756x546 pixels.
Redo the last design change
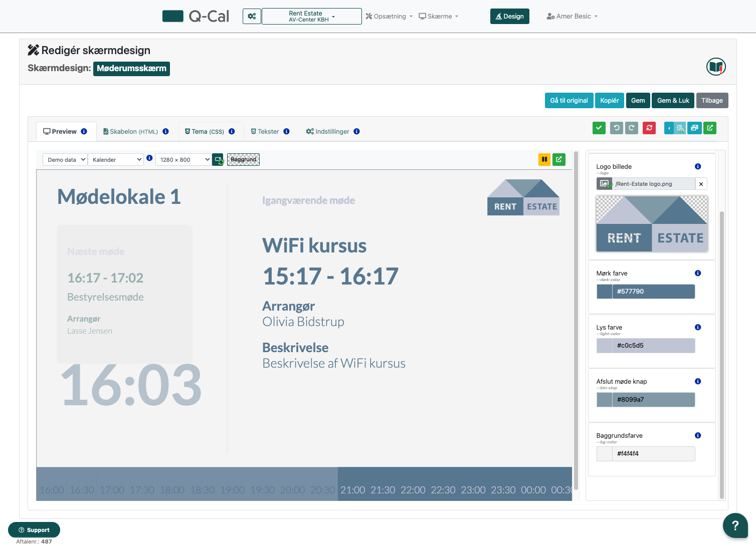click(x=631, y=128)
